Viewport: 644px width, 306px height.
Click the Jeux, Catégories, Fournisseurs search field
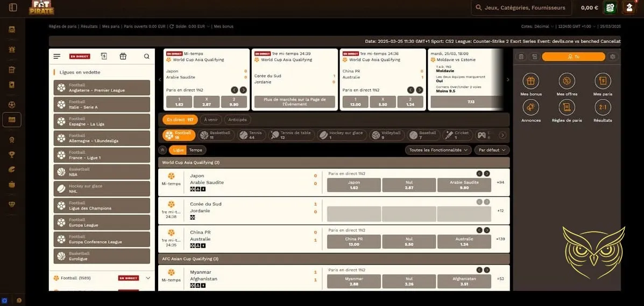coord(525,8)
